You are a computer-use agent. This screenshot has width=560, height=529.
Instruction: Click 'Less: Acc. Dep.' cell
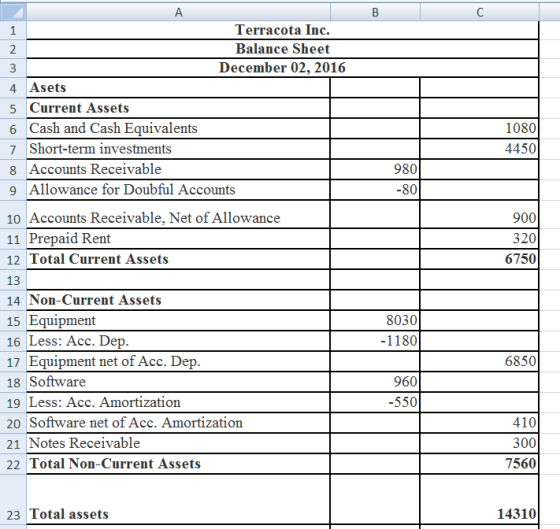179,341
